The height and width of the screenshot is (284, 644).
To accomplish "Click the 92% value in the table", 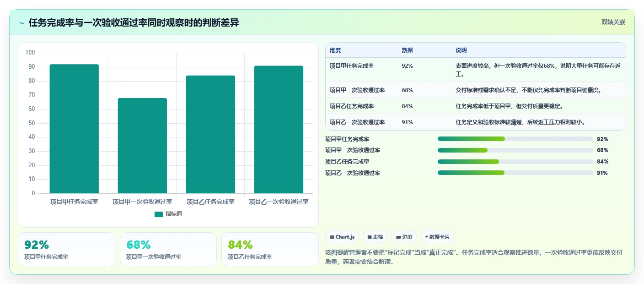I will (x=407, y=66).
